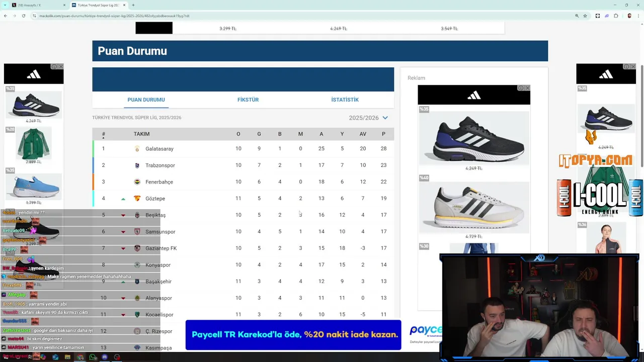Click the Konyaspor club logo
This screenshot has height=362, width=644.
137,265
